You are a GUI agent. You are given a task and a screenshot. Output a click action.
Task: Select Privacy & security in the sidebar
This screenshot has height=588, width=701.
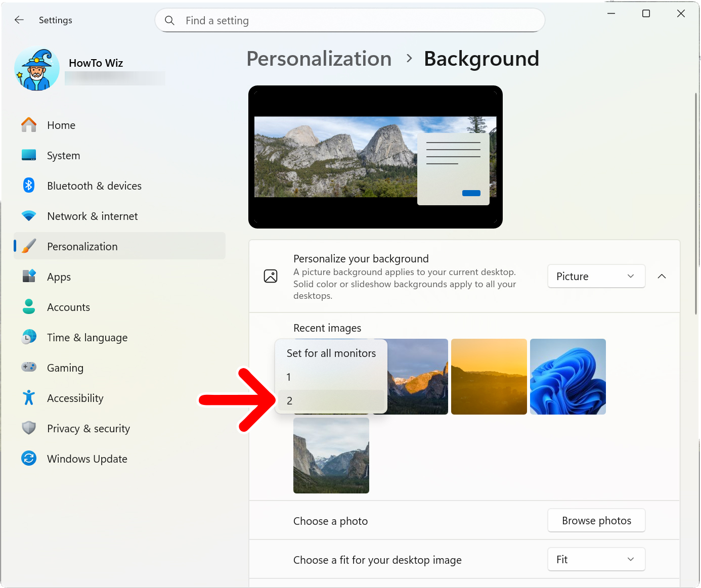point(88,428)
